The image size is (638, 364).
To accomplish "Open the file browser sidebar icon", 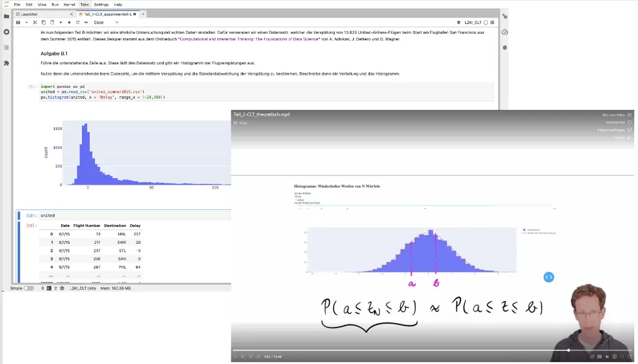I will (x=7, y=16).
